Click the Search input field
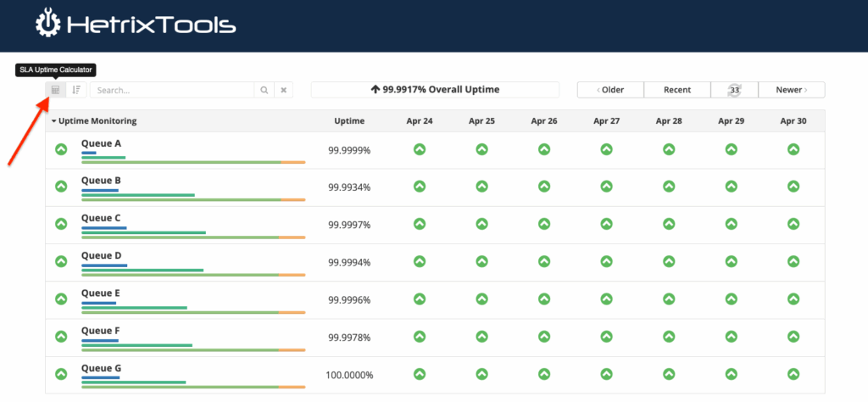The image size is (868, 402). (x=172, y=90)
